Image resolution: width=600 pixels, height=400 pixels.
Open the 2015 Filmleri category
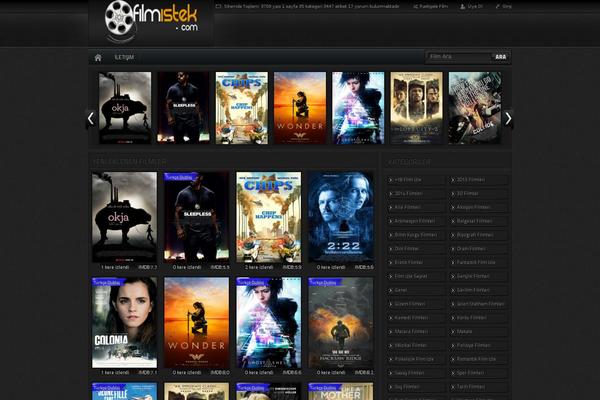coord(478,180)
